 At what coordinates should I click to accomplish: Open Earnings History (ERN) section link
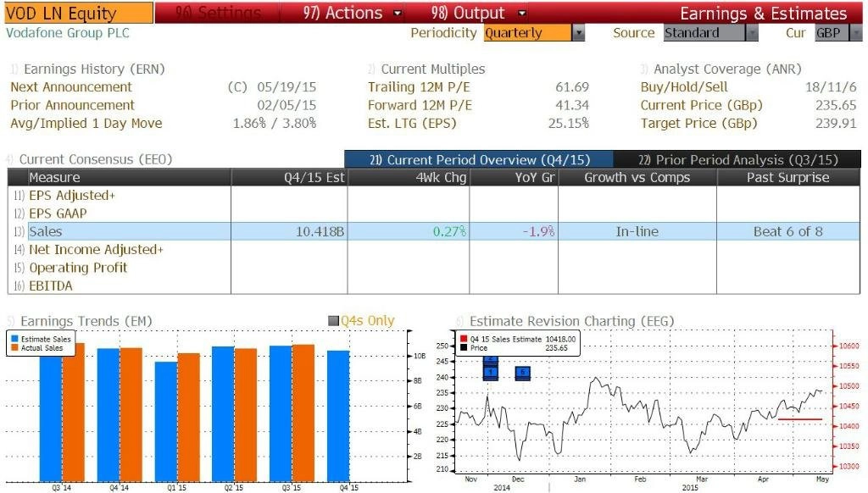(x=94, y=69)
